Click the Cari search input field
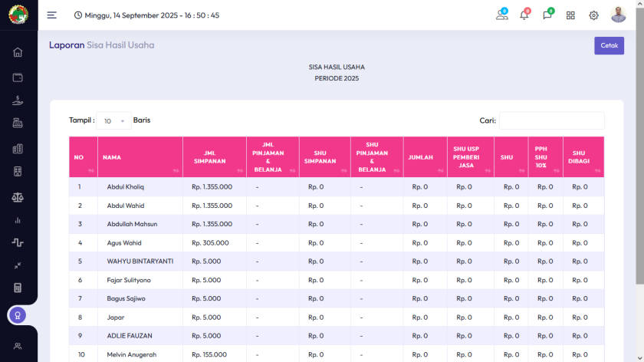Screen dimensions: 644x362 (551, 120)
